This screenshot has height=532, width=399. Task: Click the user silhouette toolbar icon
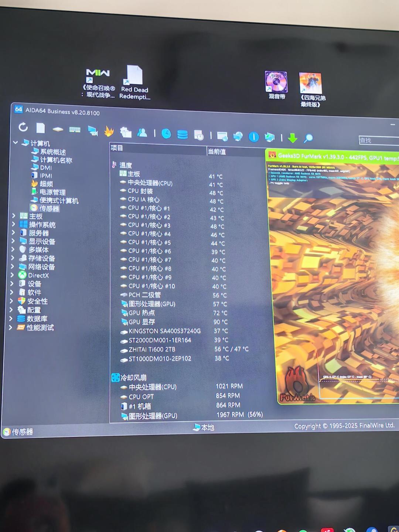142,132
